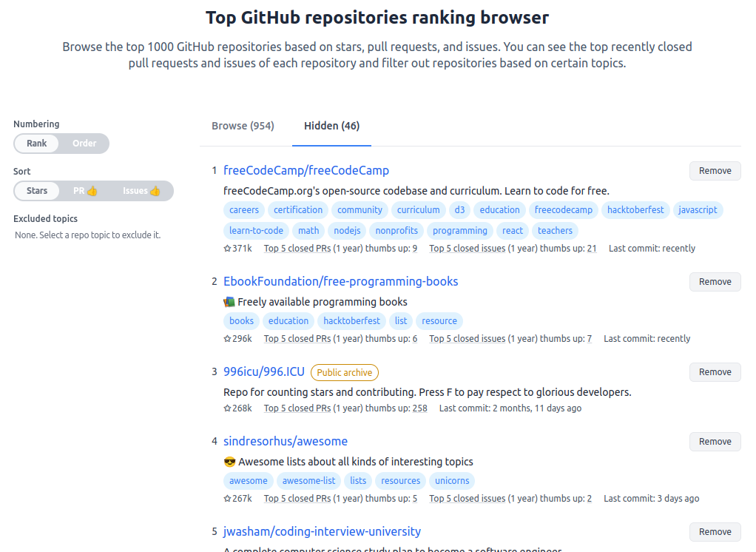Viewport: 756px width, 552px height.
Task: Select the javascript topic tag
Action: tap(698, 209)
